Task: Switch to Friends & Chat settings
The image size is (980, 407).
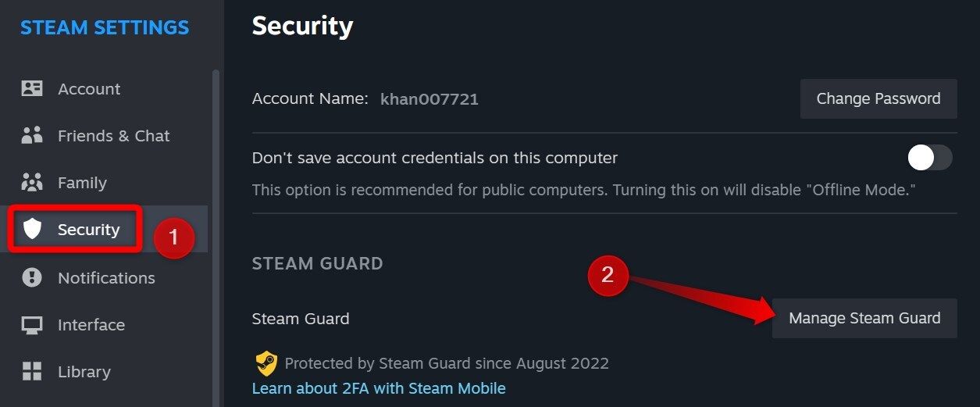Action: [x=113, y=136]
